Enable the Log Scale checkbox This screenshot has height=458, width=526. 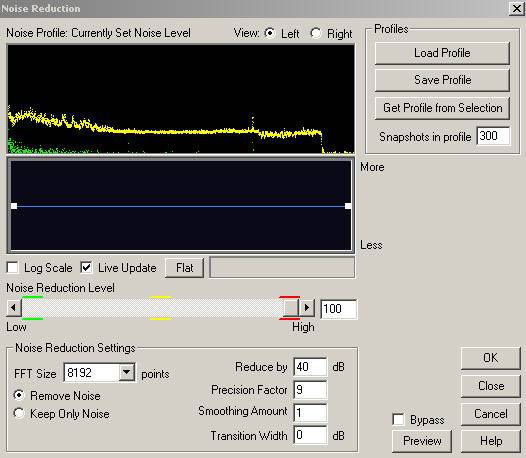click(x=13, y=267)
